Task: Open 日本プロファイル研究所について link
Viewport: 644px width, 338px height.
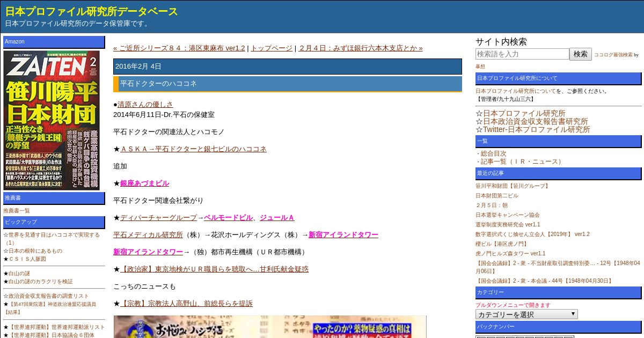Action: point(516,91)
